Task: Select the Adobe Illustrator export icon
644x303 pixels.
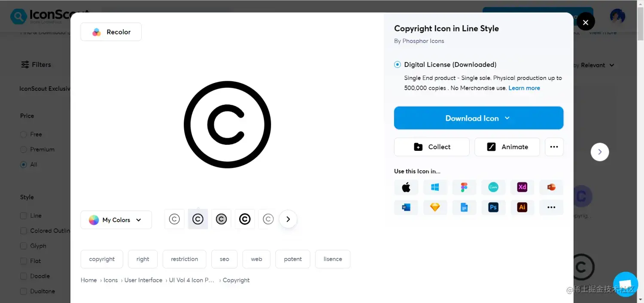Action: (x=522, y=207)
